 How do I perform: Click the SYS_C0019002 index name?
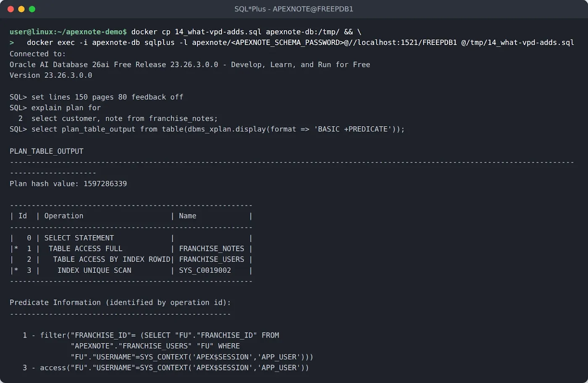pos(205,270)
